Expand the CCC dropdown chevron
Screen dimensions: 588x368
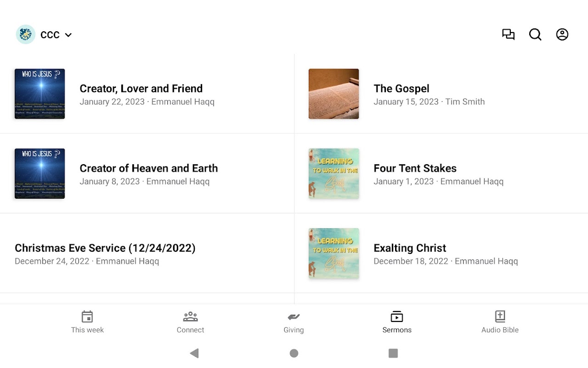[68, 35]
